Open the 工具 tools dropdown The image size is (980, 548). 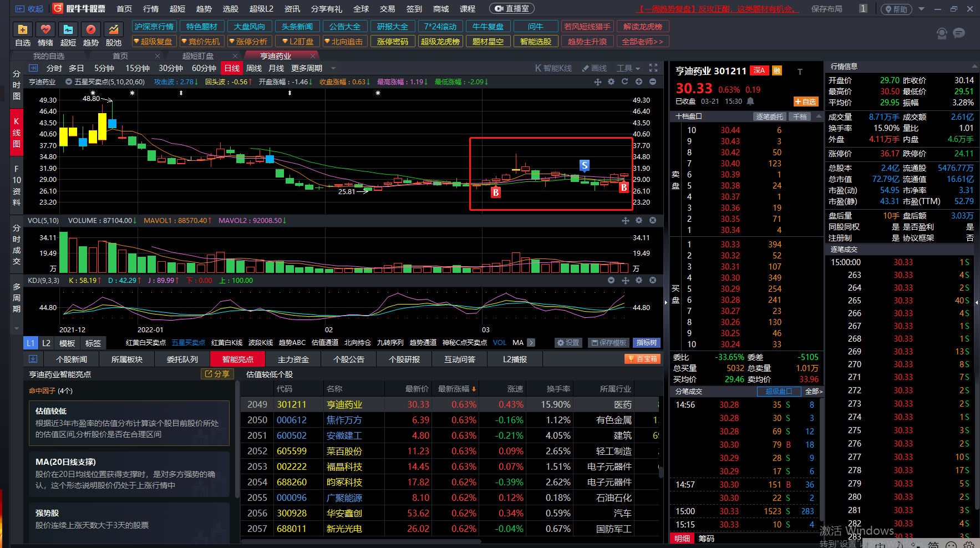[628, 68]
